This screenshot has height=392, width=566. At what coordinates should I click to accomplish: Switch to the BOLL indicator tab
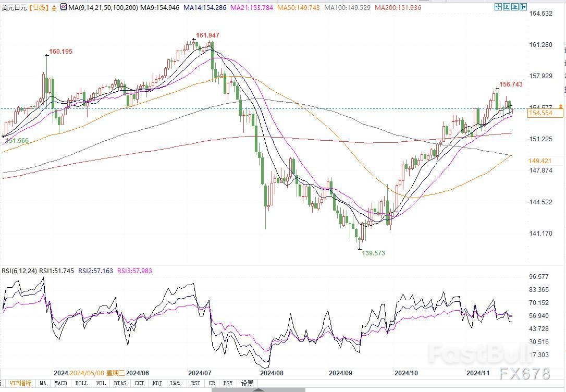(82, 383)
